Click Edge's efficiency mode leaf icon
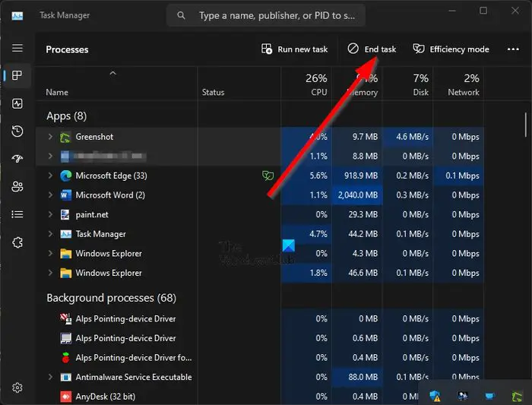Image resolution: width=532 pixels, height=405 pixels. tap(268, 176)
